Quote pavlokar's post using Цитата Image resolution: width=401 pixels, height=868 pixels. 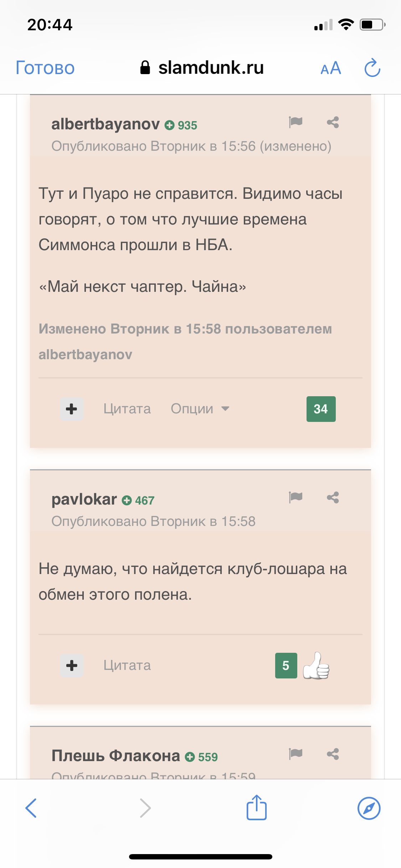[x=127, y=665]
